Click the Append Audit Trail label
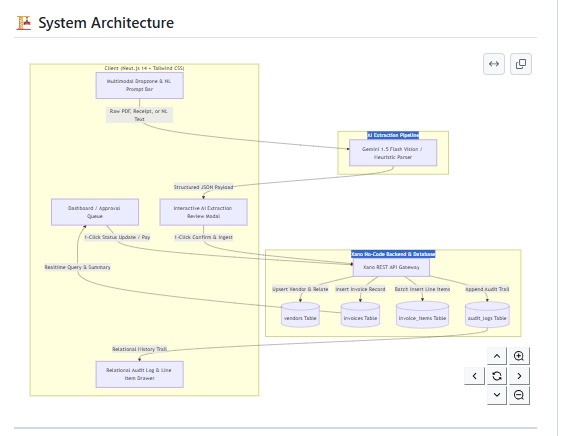 click(x=487, y=289)
